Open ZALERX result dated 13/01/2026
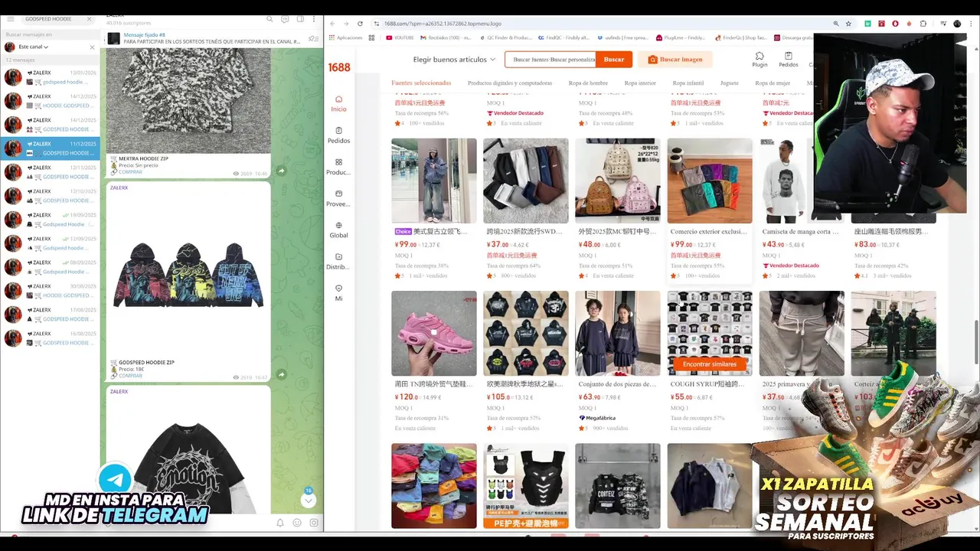 50,77
